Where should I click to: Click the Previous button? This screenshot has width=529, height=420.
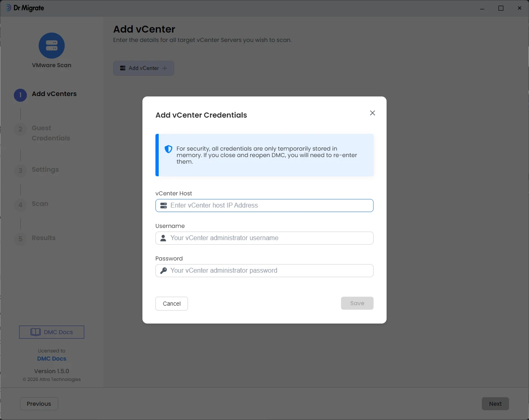(x=39, y=404)
